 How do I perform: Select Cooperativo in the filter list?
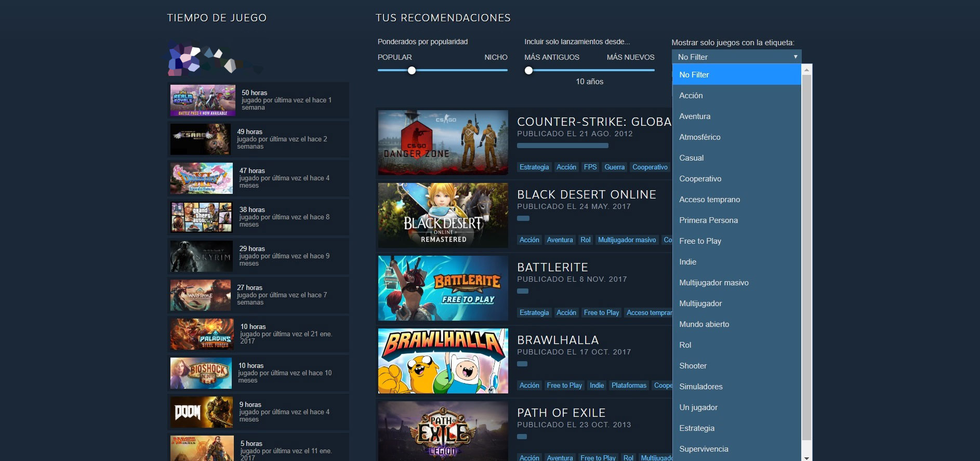[x=736, y=178]
